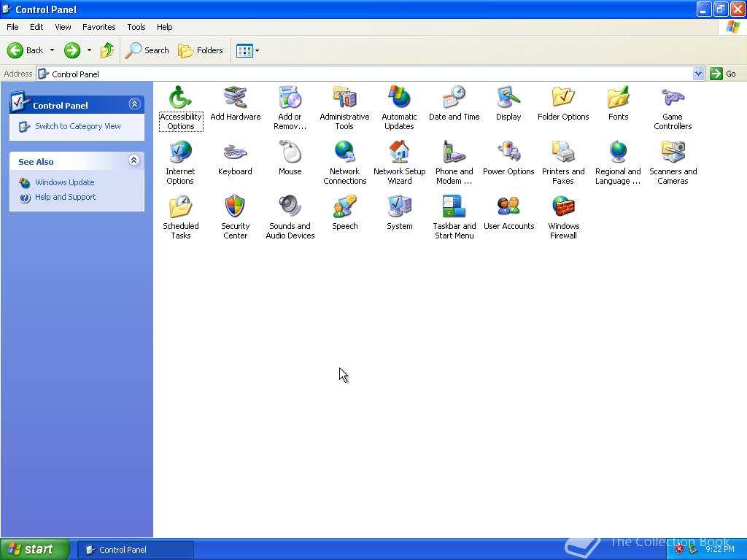
Task: Click the Start button on taskbar
Action: click(x=35, y=549)
